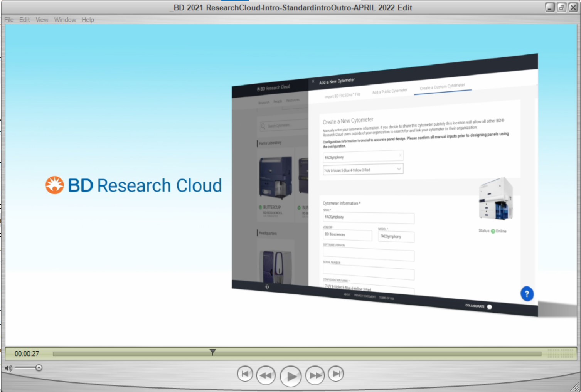Click the rewind button
Viewport: 581px width, 392px height.
pyautogui.click(x=266, y=375)
